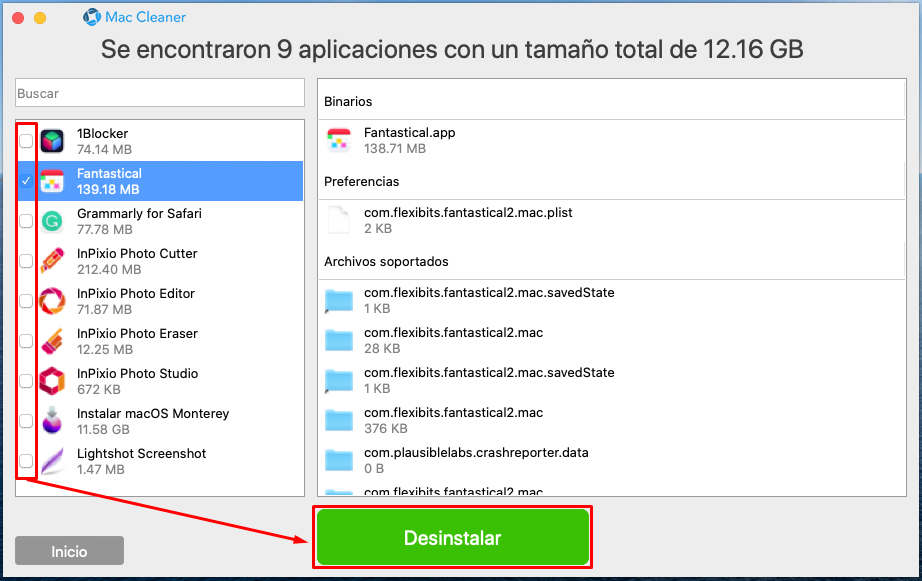Minimize the Mac Cleaner window
The height and width of the screenshot is (581, 922).
(x=40, y=18)
